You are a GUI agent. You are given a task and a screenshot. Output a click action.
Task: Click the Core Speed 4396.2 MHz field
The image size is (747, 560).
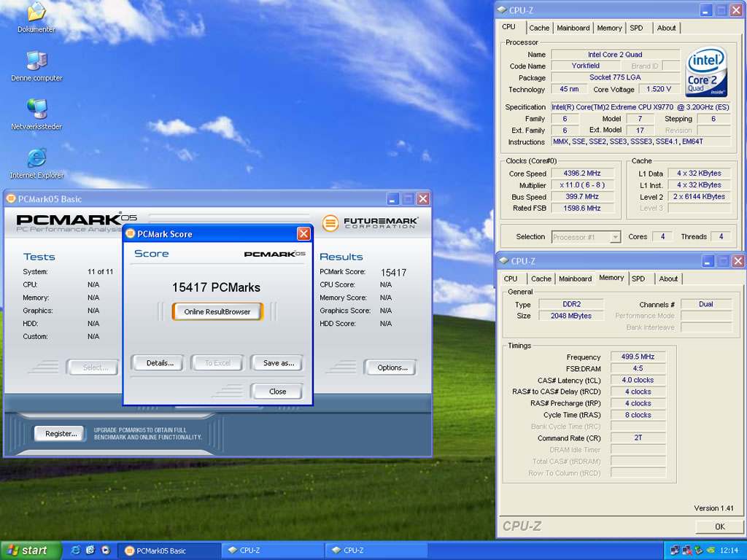[582, 174]
